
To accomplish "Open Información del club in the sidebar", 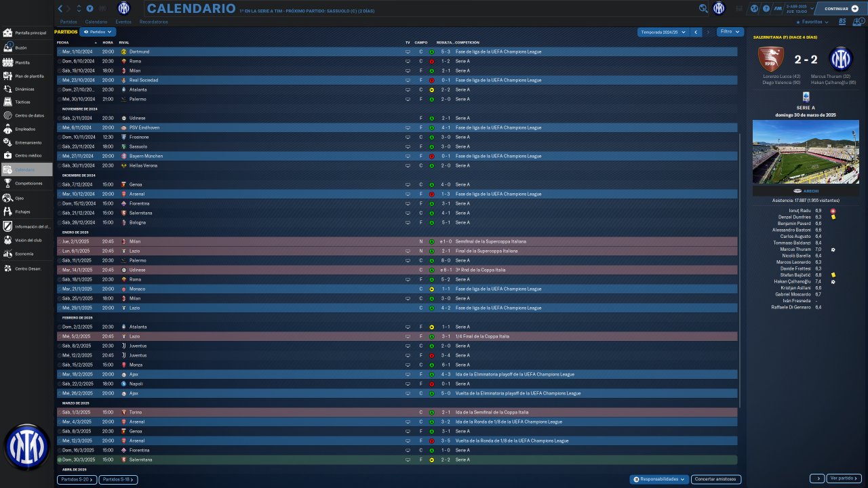I will point(26,226).
